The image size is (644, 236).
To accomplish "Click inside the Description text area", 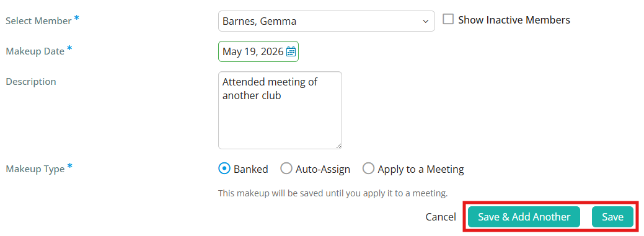I will (x=280, y=110).
